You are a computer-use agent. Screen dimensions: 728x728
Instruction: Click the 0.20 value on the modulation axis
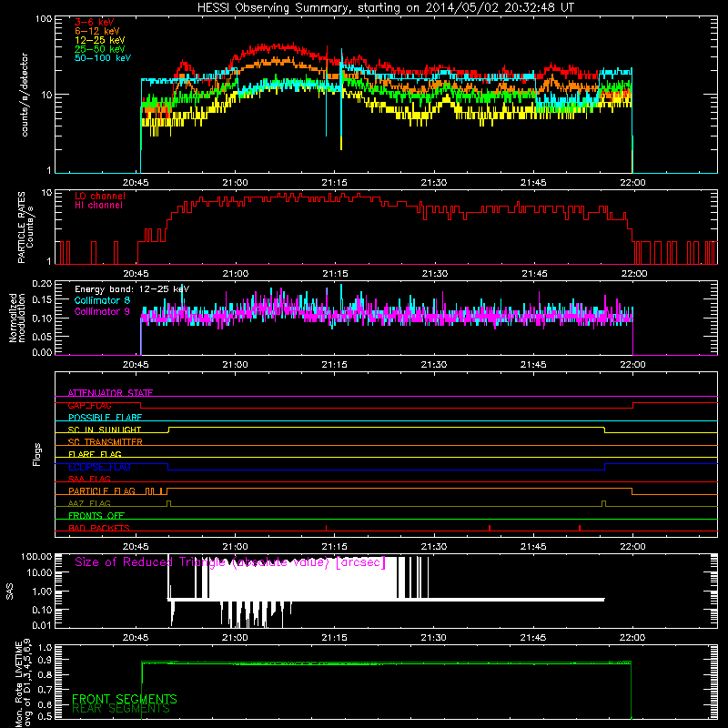pyautogui.click(x=42, y=284)
